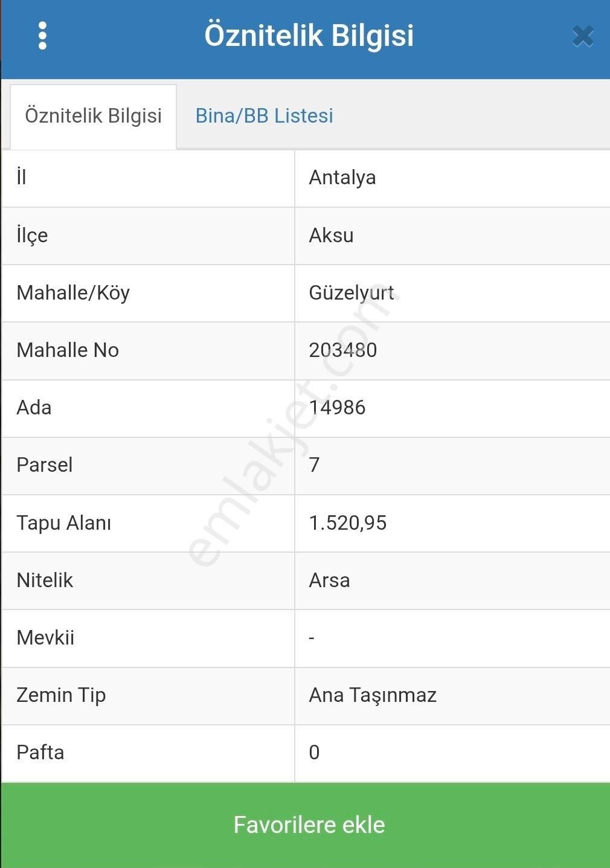The width and height of the screenshot is (610, 868).
Task: Select the Öznitelik Bilgisi tab
Action: (93, 115)
